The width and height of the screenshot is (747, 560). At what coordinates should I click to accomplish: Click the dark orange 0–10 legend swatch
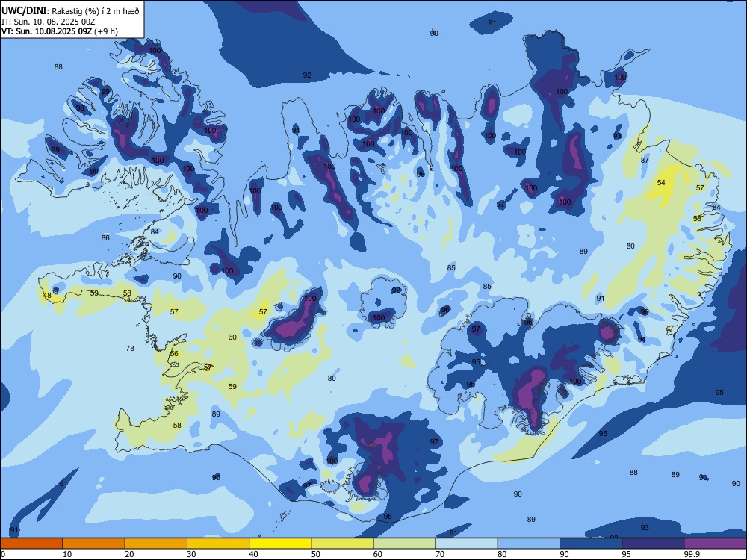(x=31, y=544)
